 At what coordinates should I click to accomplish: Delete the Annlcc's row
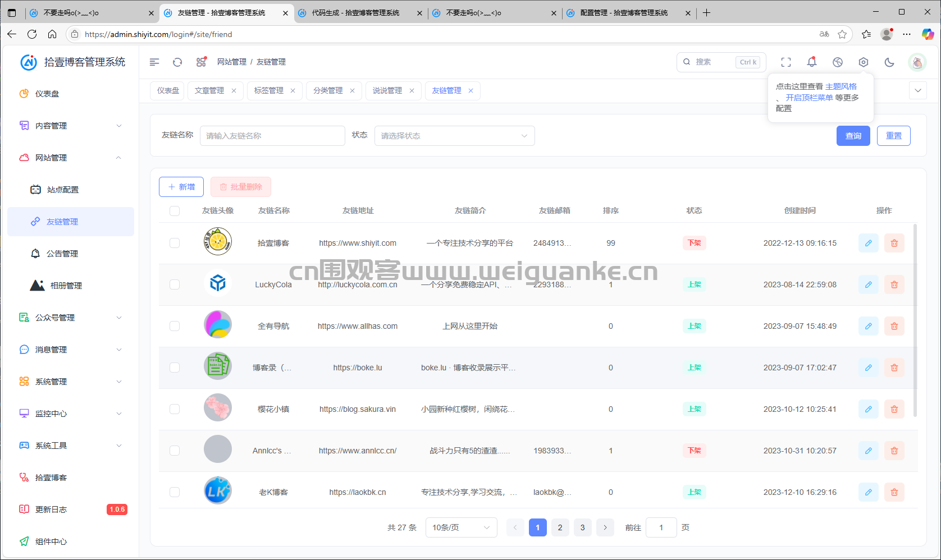894,451
